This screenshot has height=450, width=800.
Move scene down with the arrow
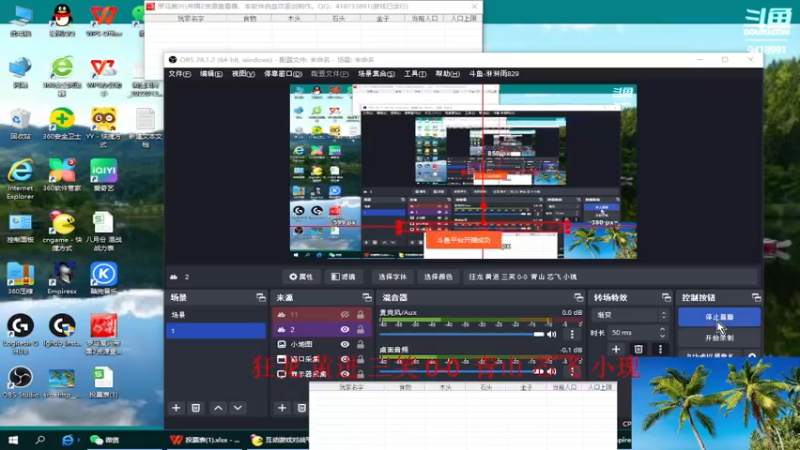point(238,408)
